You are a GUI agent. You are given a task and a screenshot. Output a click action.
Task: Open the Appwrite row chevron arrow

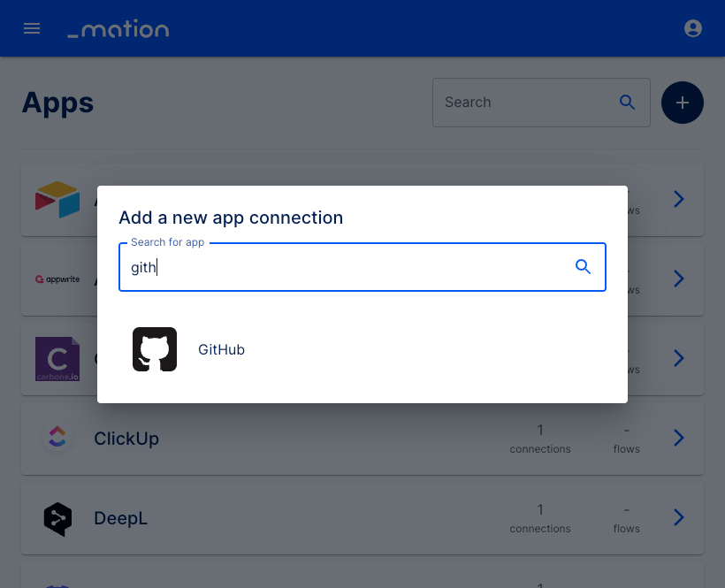678,279
